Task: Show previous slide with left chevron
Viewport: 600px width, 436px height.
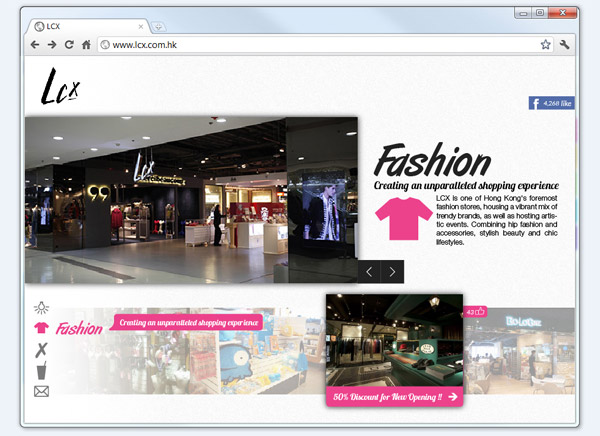Action: point(369,272)
